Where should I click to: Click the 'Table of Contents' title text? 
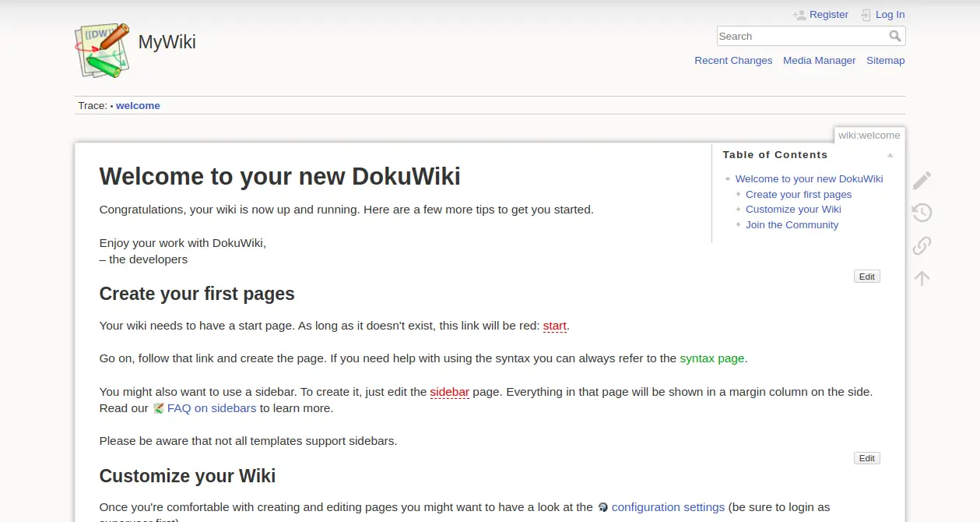click(x=775, y=155)
